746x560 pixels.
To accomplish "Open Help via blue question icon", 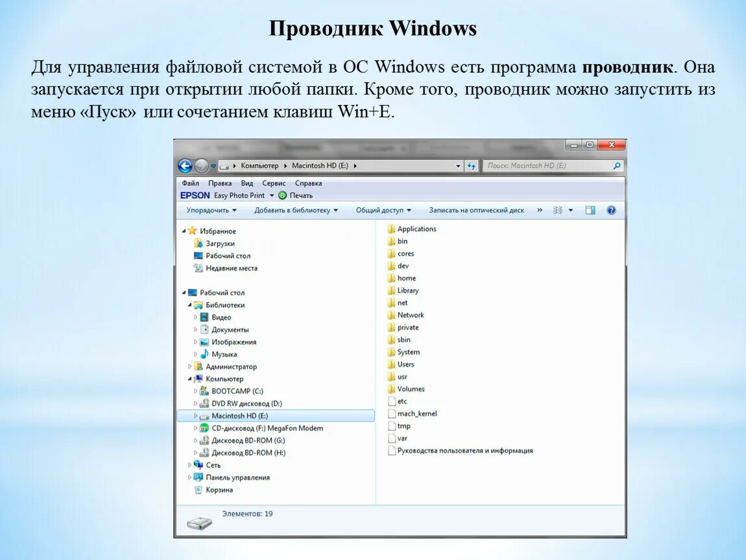I will click(611, 210).
